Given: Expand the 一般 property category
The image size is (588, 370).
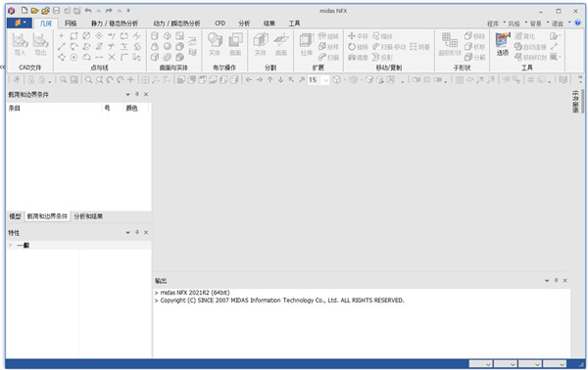Looking at the screenshot, I should point(11,246).
